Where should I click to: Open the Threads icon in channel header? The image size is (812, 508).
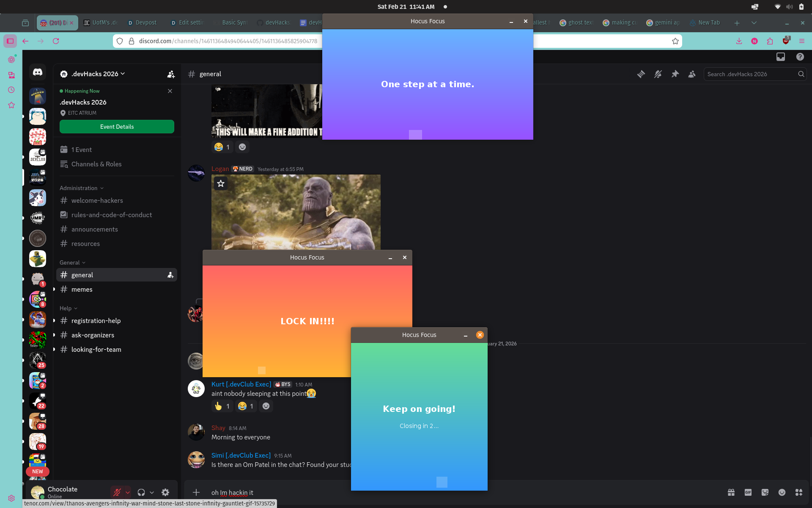pyautogui.click(x=641, y=74)
